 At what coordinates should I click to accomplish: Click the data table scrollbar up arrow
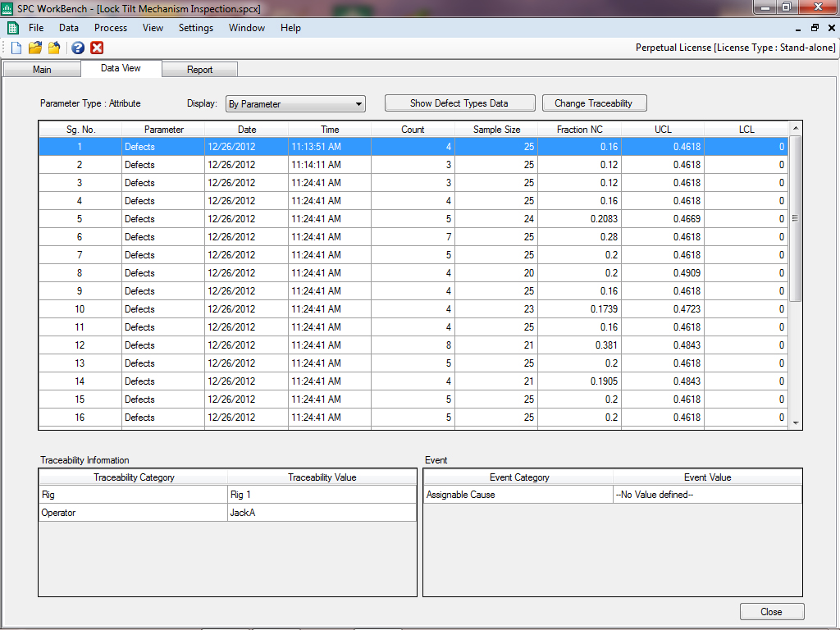point(796,128)
